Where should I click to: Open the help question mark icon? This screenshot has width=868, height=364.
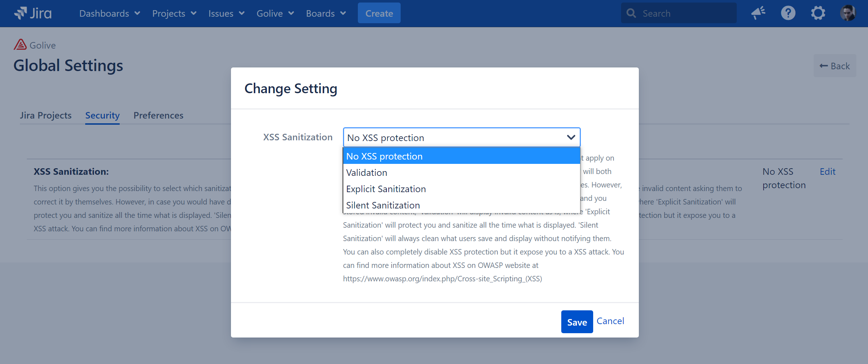(788, 13)
